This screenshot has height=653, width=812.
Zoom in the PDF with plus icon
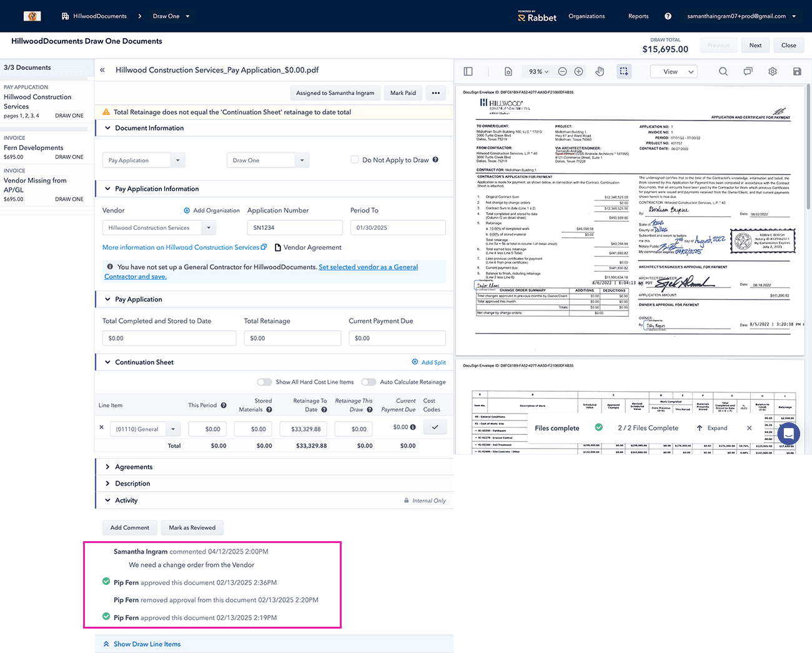579,72
